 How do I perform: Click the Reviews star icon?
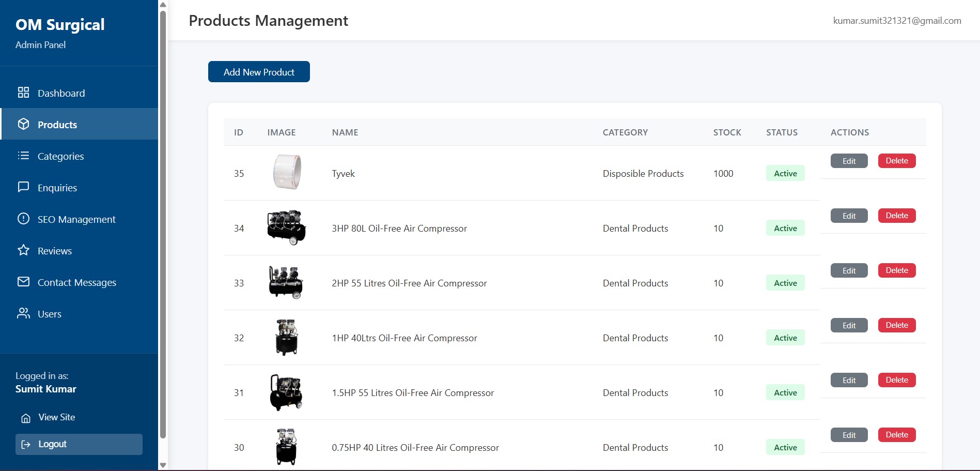[23, 250]
